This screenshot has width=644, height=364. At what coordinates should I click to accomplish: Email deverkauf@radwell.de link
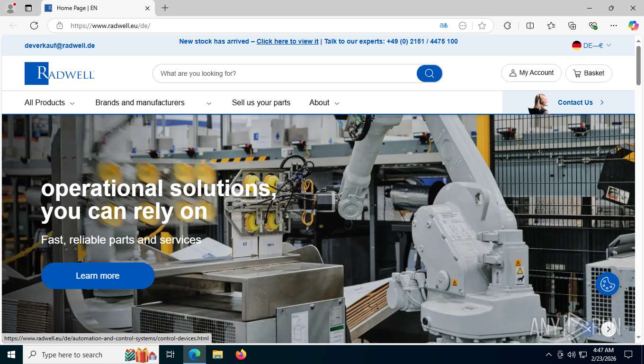point(60,45)
